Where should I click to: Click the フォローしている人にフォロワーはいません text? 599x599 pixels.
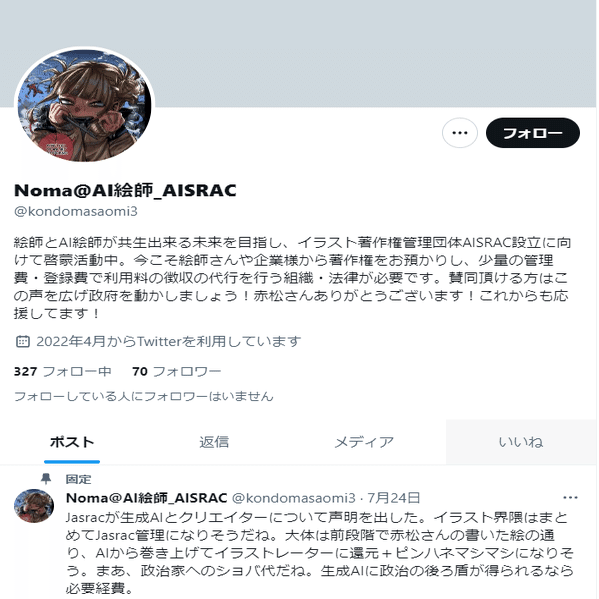point(144,396)
